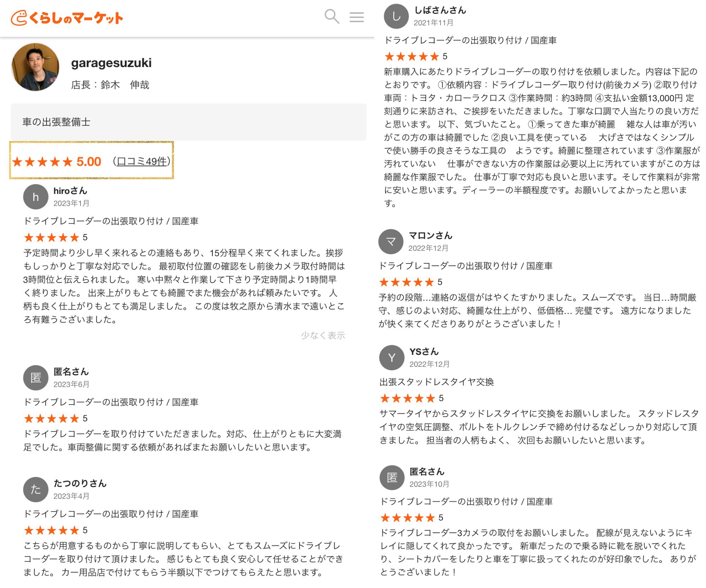Viewport: 706px width, 588px height.
Task: Click たつのりさん reviewer name
Action: pyautogui.click(x=80, y=483)
